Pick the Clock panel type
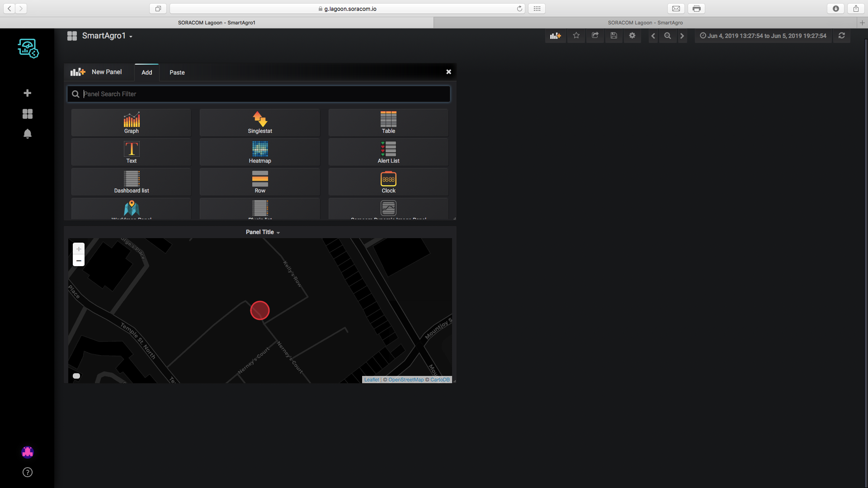The height and width of the screenshot is (488, 868). [388, 182]
